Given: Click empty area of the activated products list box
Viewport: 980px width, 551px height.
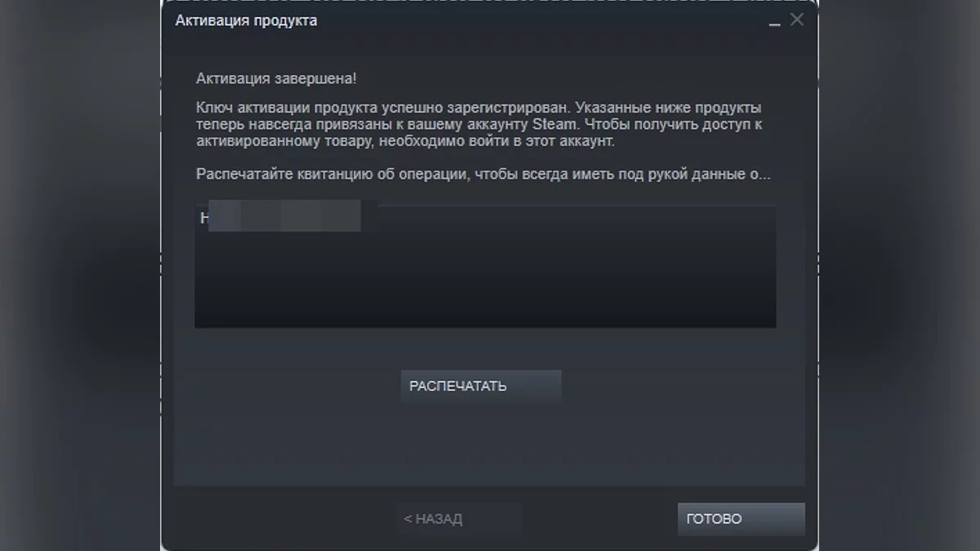Looking at the screenshot, I should tap(485, 282).
